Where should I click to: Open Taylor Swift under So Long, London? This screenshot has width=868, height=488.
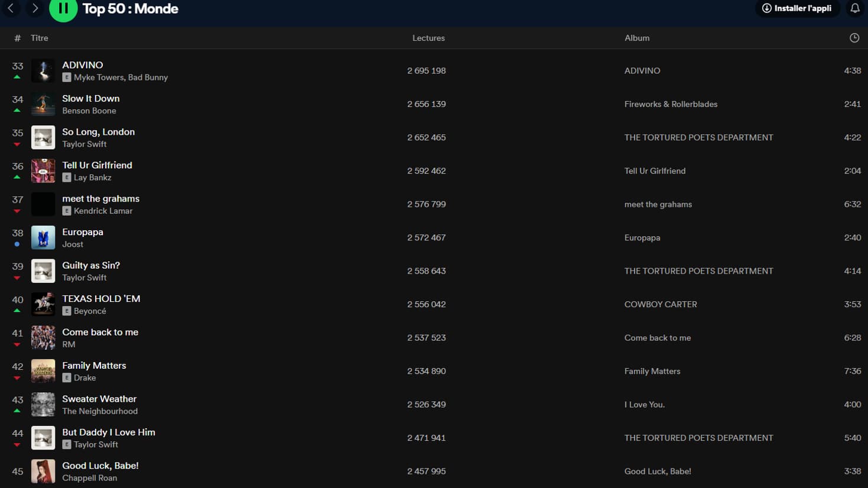[x=84, y=144]
